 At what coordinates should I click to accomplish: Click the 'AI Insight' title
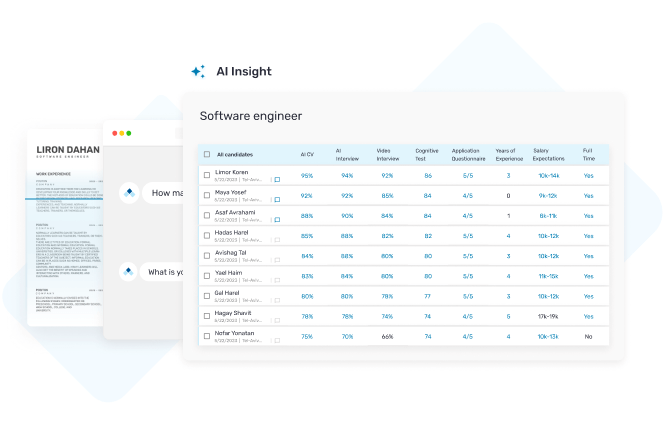(244, 71)
